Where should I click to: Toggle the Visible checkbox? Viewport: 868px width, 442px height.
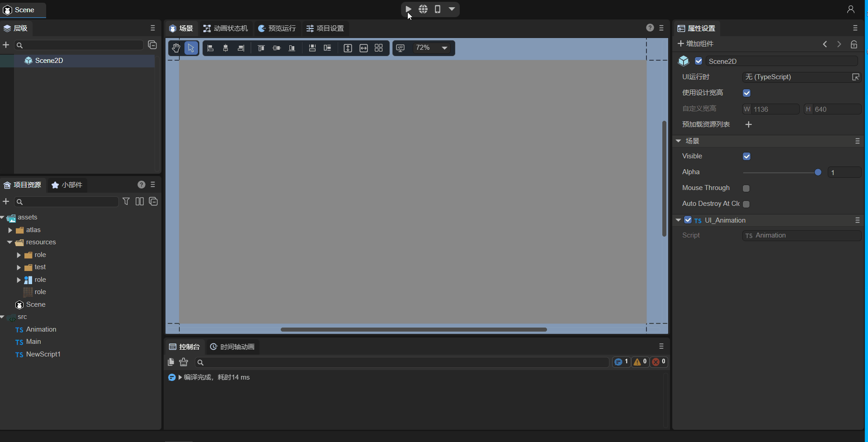(x=746, y=156)
